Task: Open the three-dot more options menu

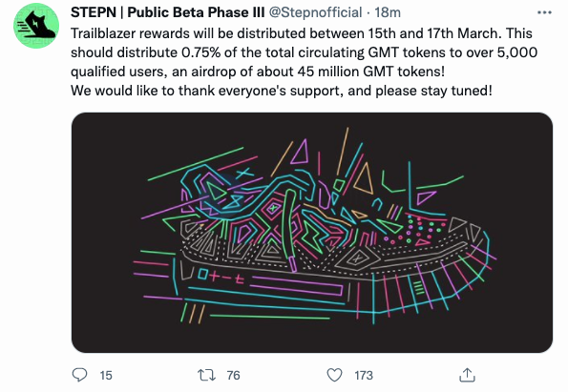Action: [x=544, y=12]
